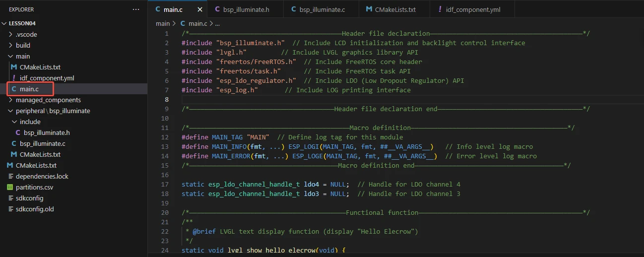Open the CMakeLists.txt editor tab

[x=390, y=9]
